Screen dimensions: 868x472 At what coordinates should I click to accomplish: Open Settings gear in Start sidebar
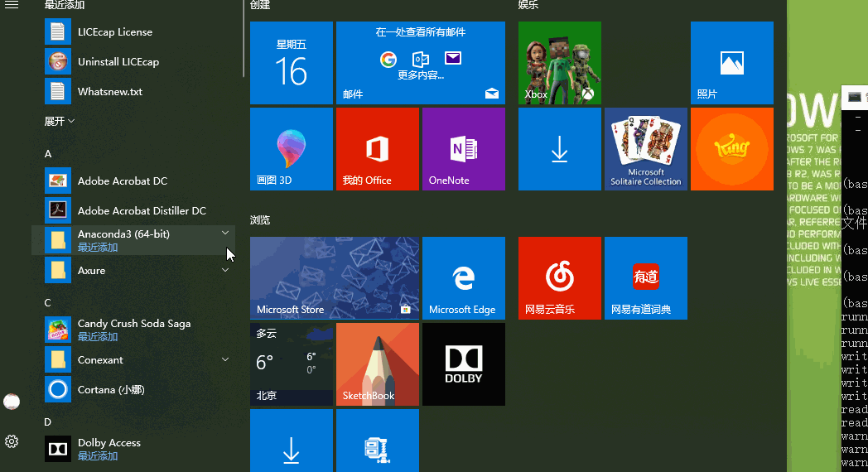12,441
